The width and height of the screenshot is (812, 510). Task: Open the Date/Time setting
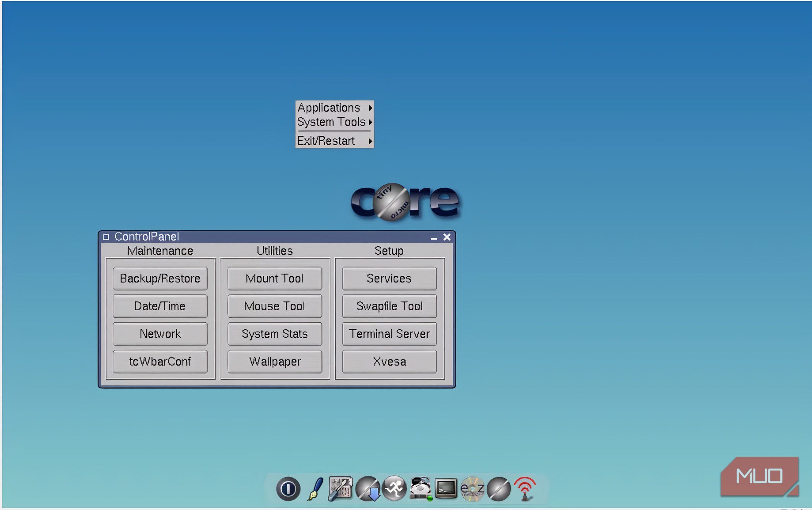click(160, 306)
